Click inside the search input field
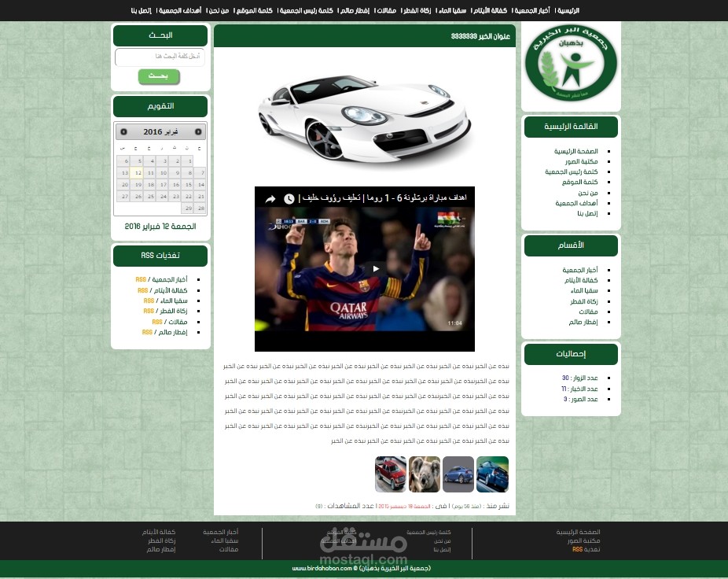This screenshot has height=579, width=728. click(x=160, y=57)
